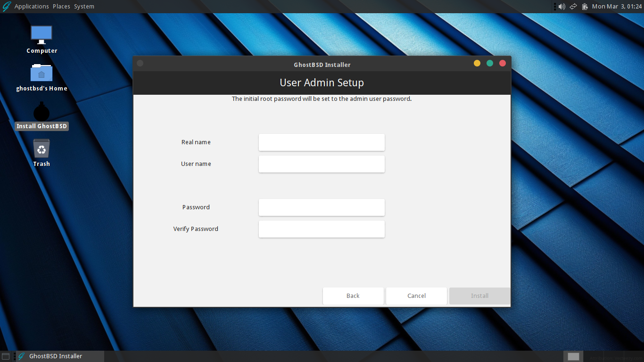Image resolution: width=644 pixels, height=362 pixels.
Task: Click the clock showing Mon Mar 3, 01:24
Action: (x=617, y=7)
